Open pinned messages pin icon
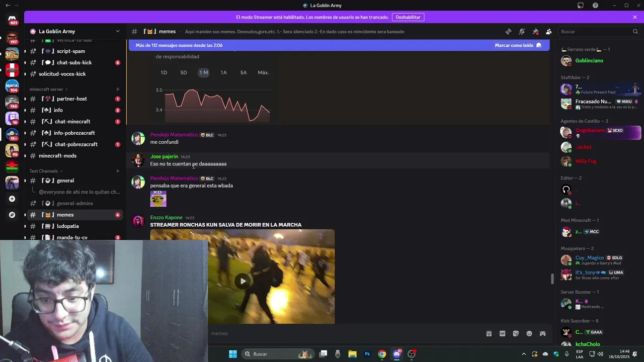644x362 pixels. 535,31
